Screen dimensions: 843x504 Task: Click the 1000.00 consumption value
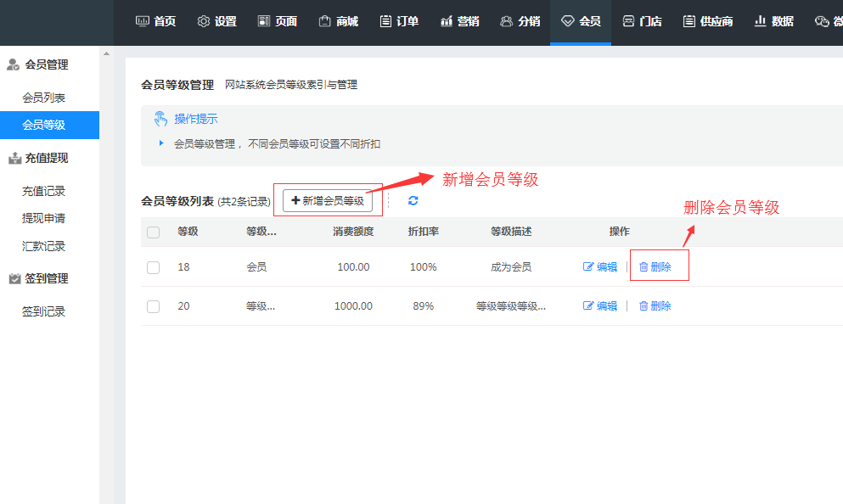click(x=353, y=305)
